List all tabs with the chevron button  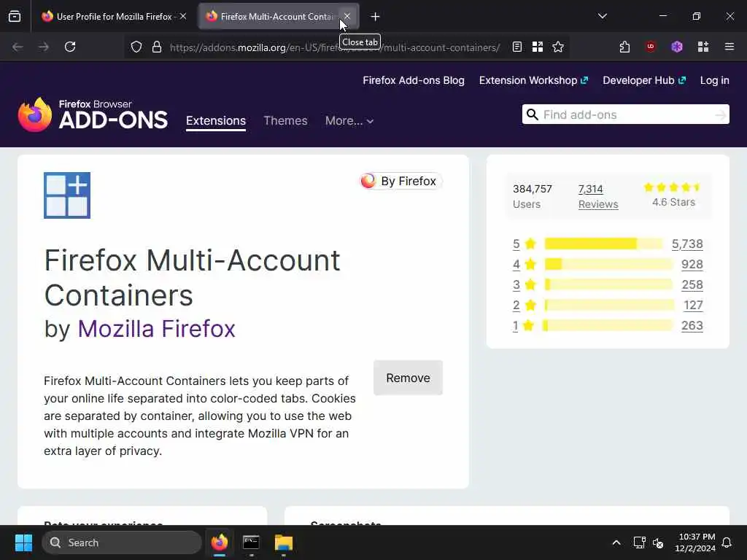(602, 16)
